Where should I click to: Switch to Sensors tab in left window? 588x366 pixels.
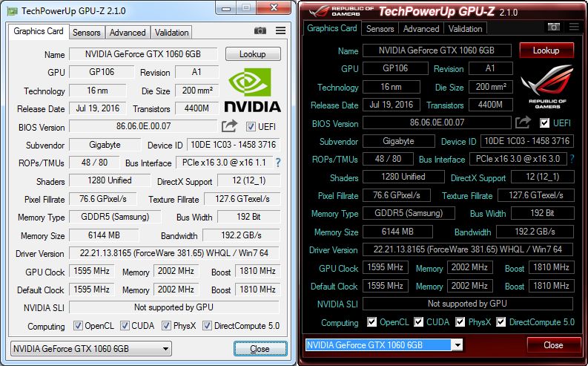coord(87,33)
